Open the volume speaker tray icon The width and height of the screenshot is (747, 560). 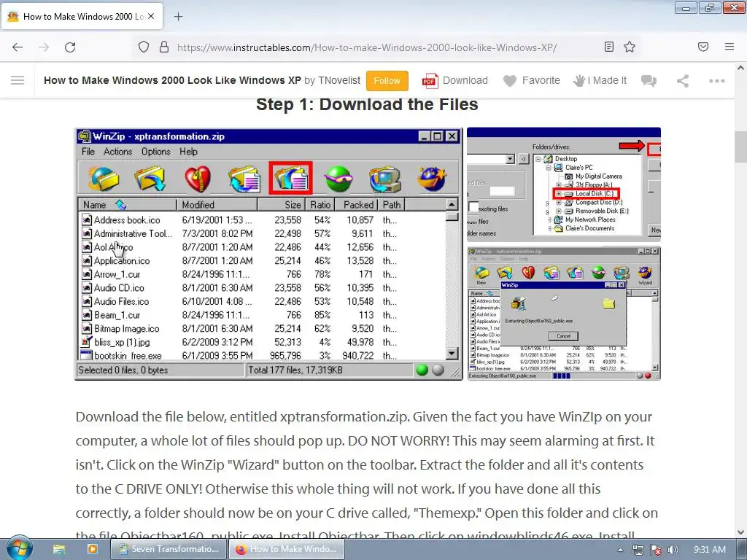coord(673,550)
